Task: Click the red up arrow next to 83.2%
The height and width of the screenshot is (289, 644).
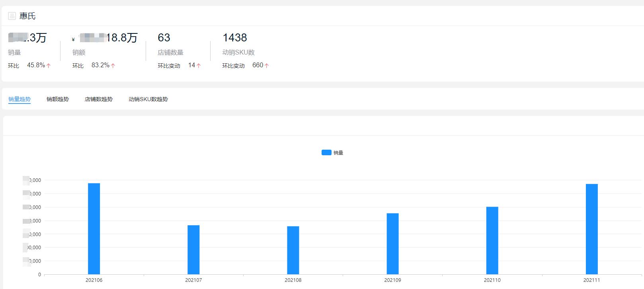Action: click(x=113, y=66)
